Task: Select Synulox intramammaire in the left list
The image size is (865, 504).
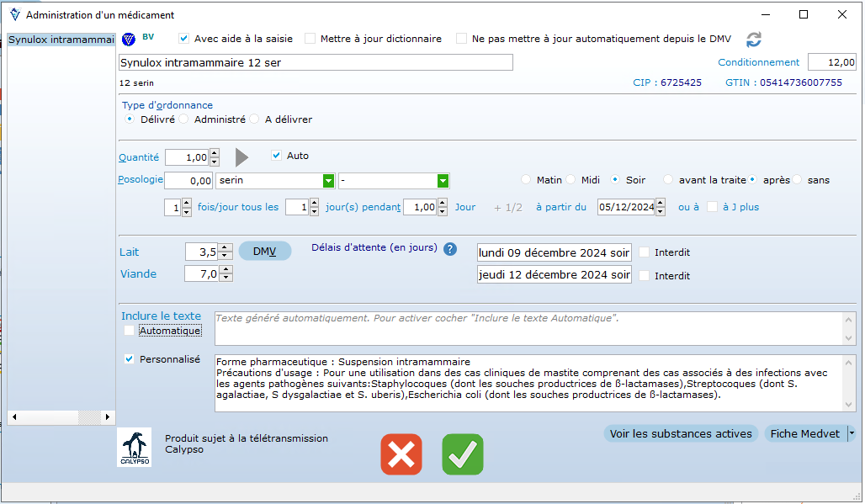Action: (61, 40)
